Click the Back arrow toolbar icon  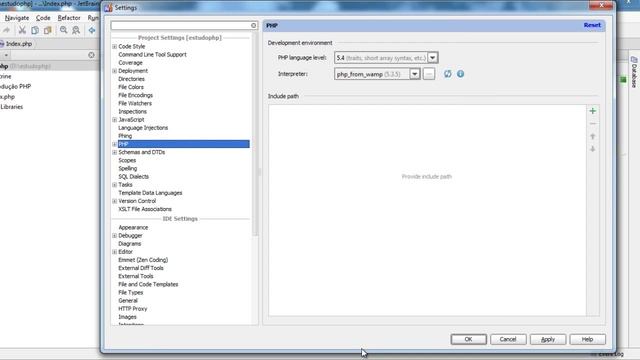click(92, 30)
